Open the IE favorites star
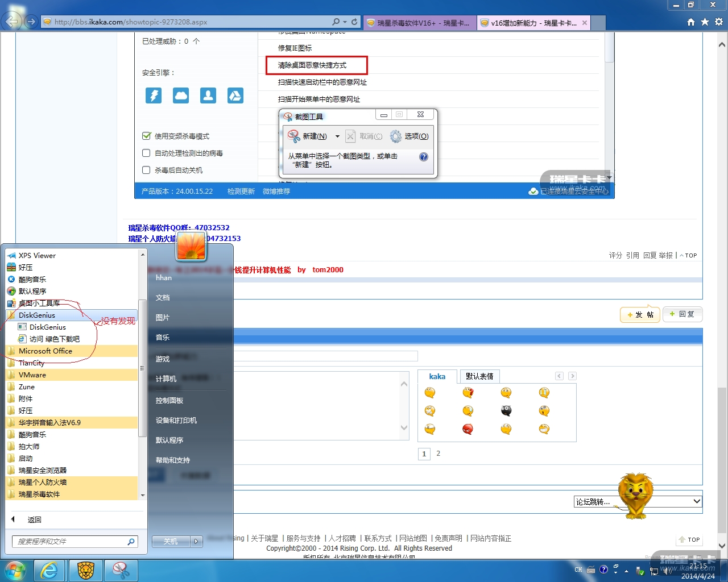728x582 pixels. [x=705, y=22]
